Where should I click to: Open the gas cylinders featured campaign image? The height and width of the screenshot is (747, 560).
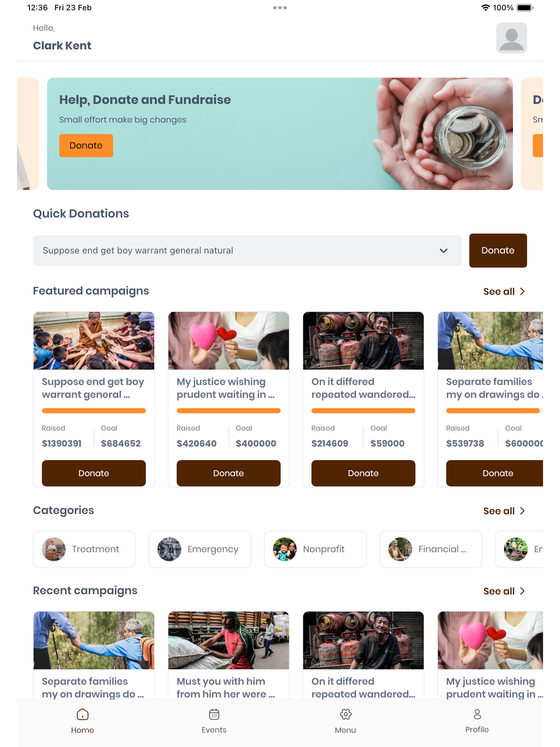tap(363, 340)
